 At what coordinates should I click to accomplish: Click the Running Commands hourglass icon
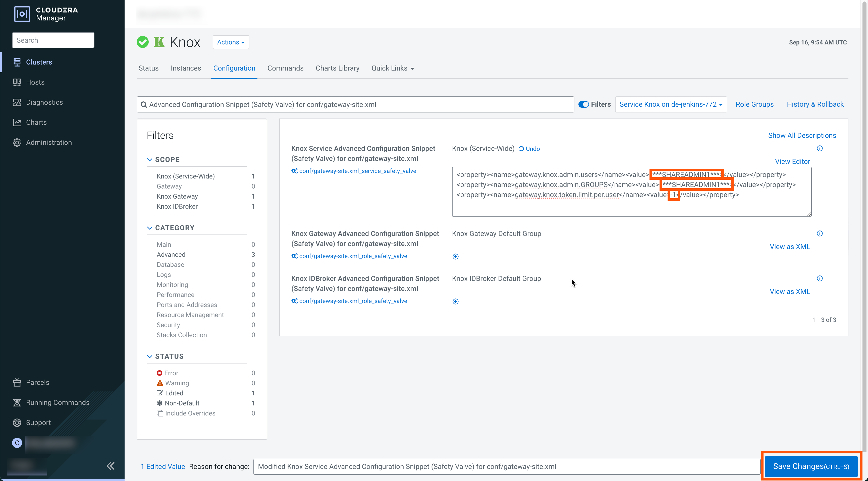click(x=17, y=402)
